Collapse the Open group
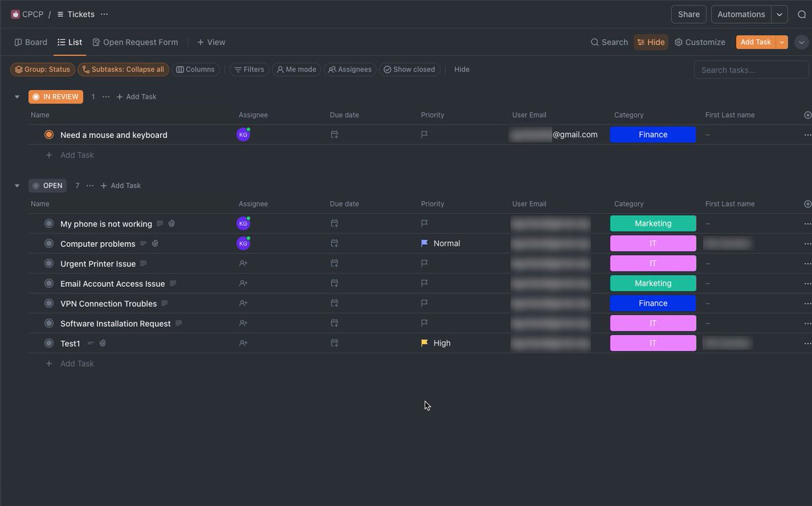The width and height of the screenshot is (812, 506). [x=17, y=185]
